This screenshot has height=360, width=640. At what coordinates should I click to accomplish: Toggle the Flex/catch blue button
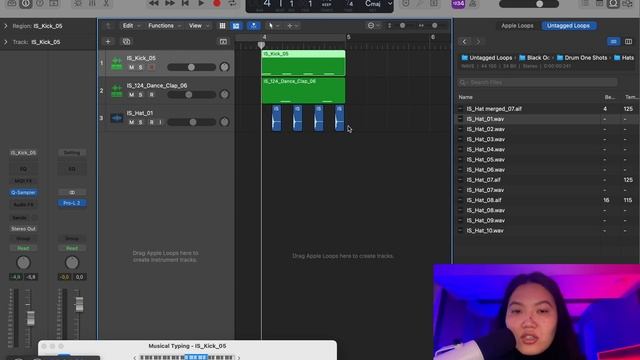(253, 26)
